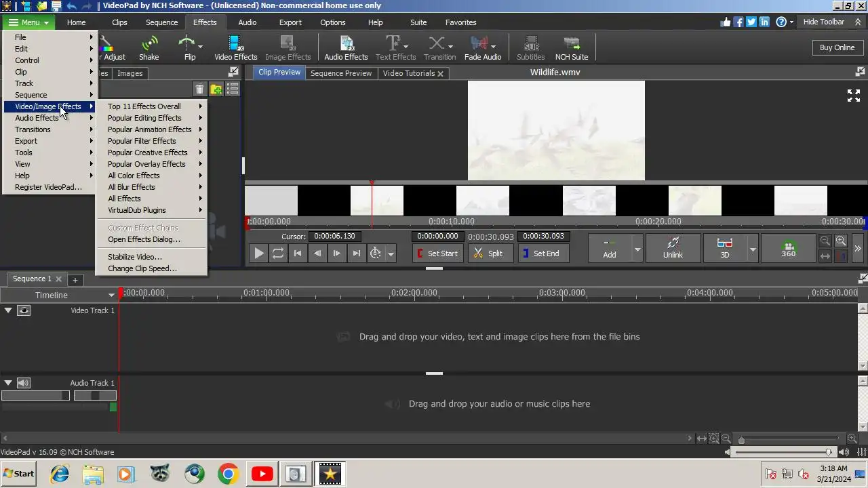This screenshot has height=488, width=868.
Task: Click the delete (trash) icon in the bin
Action: tap(199, 89)
